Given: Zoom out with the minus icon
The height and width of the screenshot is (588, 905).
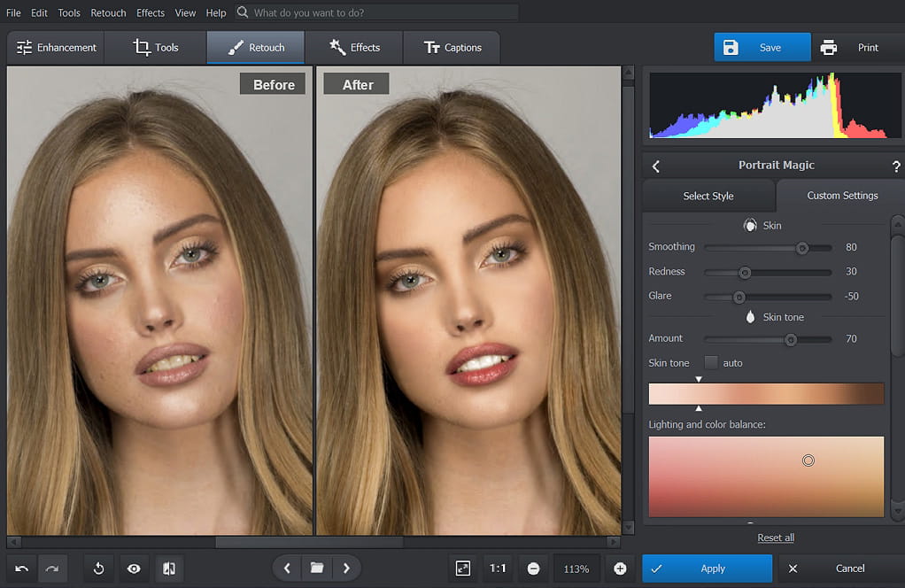Looking at the screenshot, I should click(533, 569).
